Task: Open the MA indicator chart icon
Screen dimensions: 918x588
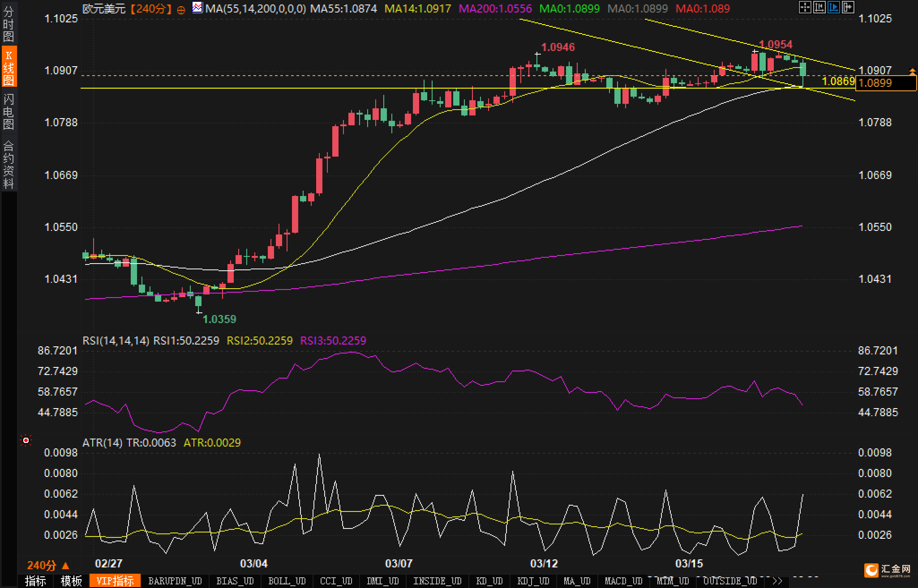Action: [197, 7]
